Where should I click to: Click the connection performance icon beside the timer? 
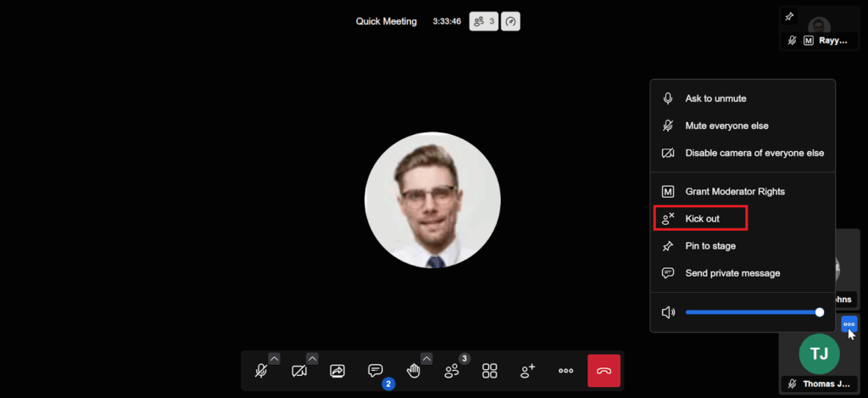[x=510, y=21]
